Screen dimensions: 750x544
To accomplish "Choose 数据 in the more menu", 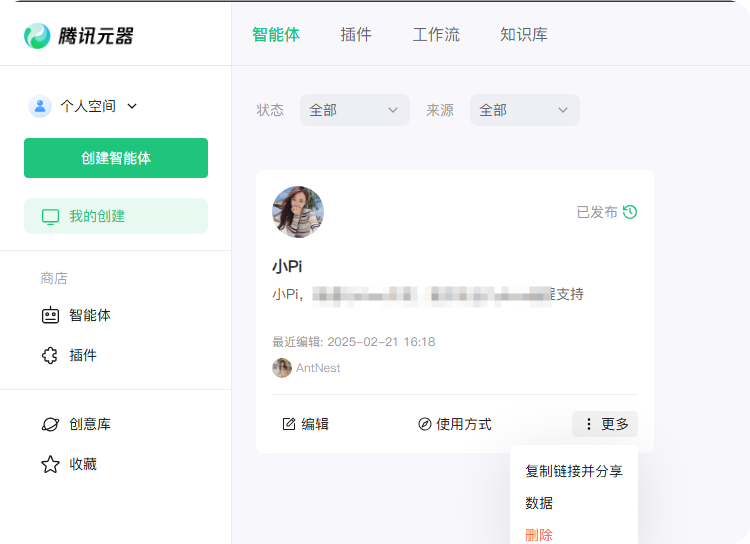I will point(539,503).
